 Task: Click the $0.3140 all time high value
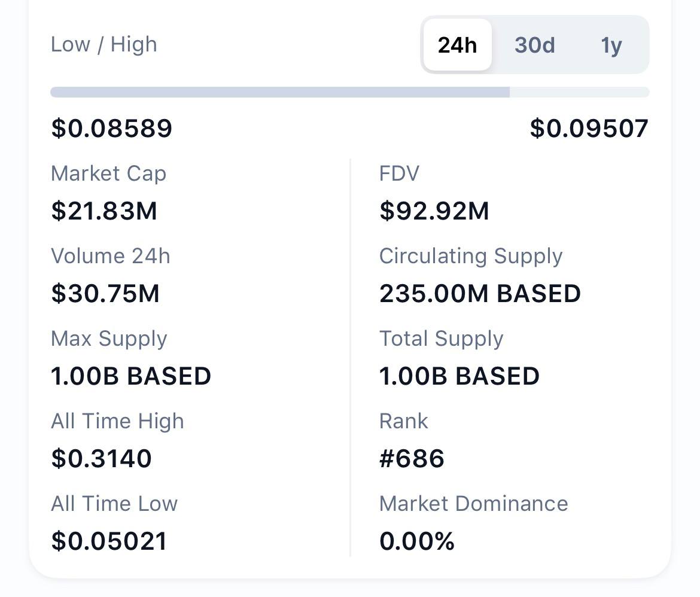(101, 459)
